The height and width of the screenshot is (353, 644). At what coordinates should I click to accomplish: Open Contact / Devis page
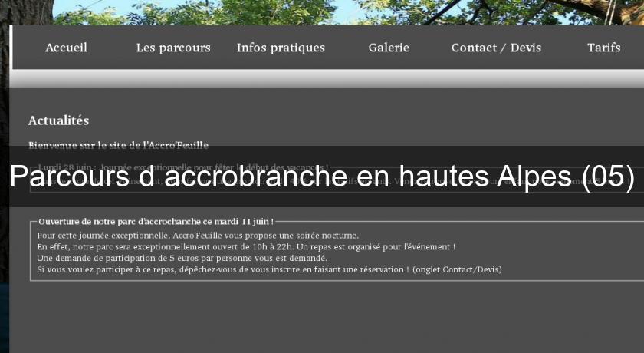click(496, 48)
